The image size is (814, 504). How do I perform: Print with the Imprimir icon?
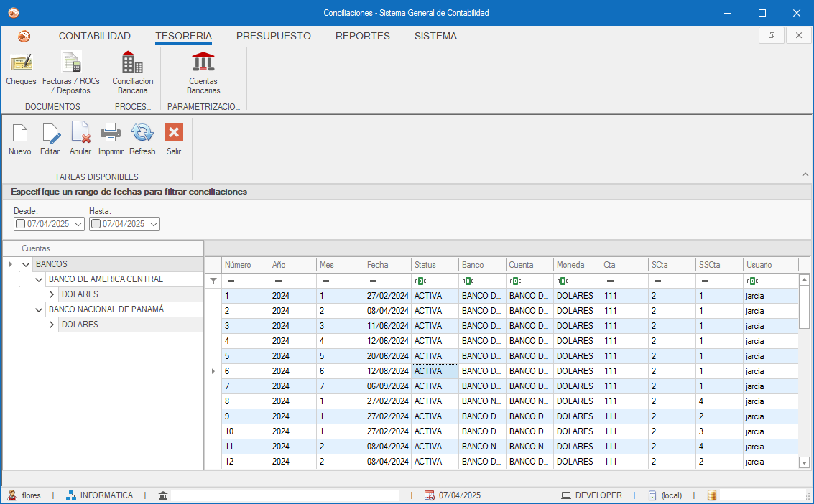pos(111,139)
